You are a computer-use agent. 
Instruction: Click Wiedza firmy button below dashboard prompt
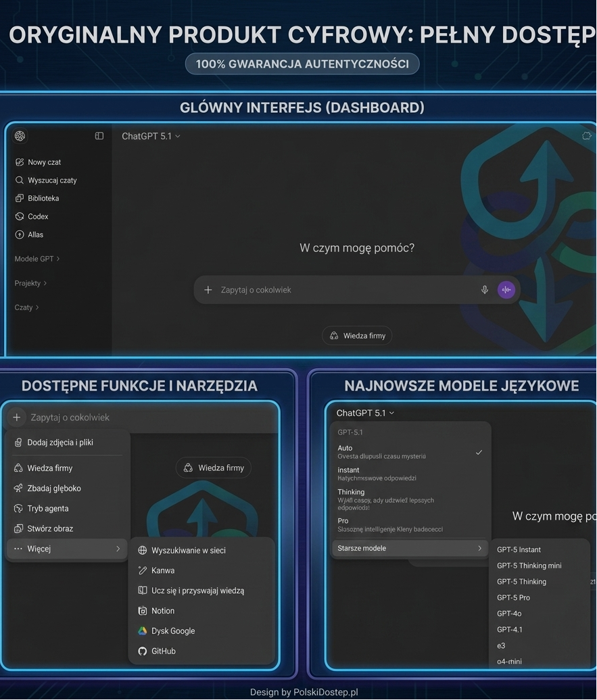357,336
